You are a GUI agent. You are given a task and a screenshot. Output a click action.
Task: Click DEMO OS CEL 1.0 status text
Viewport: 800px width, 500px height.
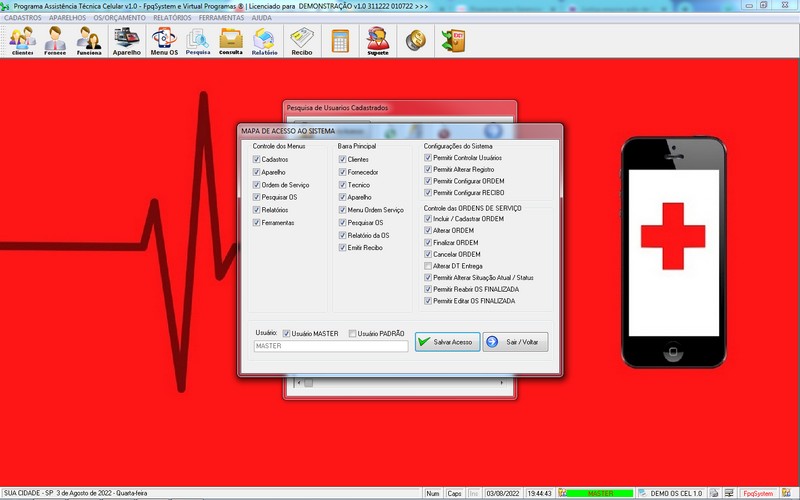coord(676,493)
